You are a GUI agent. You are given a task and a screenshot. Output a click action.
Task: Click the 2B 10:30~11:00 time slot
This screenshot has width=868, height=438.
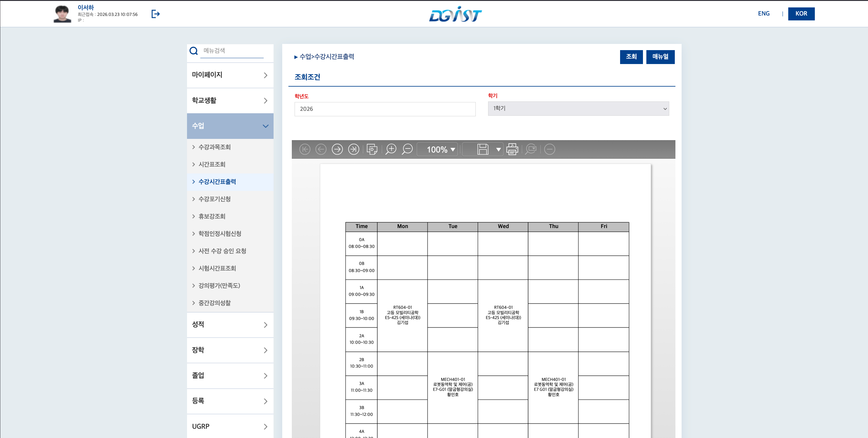tap(361, 363)
